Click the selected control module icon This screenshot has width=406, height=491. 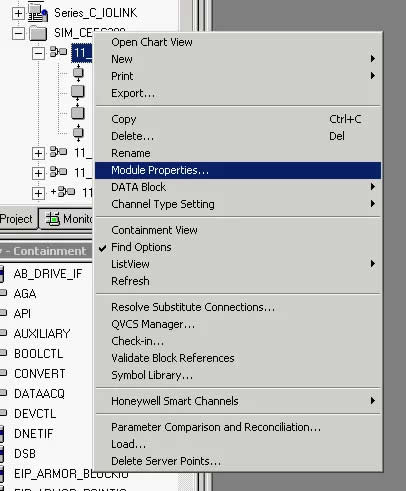pos(58,52)
